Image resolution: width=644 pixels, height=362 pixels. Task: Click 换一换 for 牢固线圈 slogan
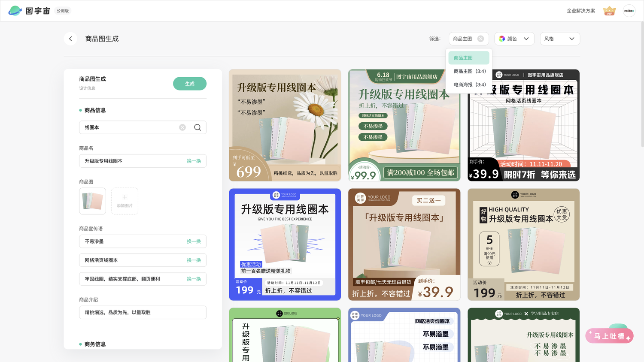click(194, 279)
